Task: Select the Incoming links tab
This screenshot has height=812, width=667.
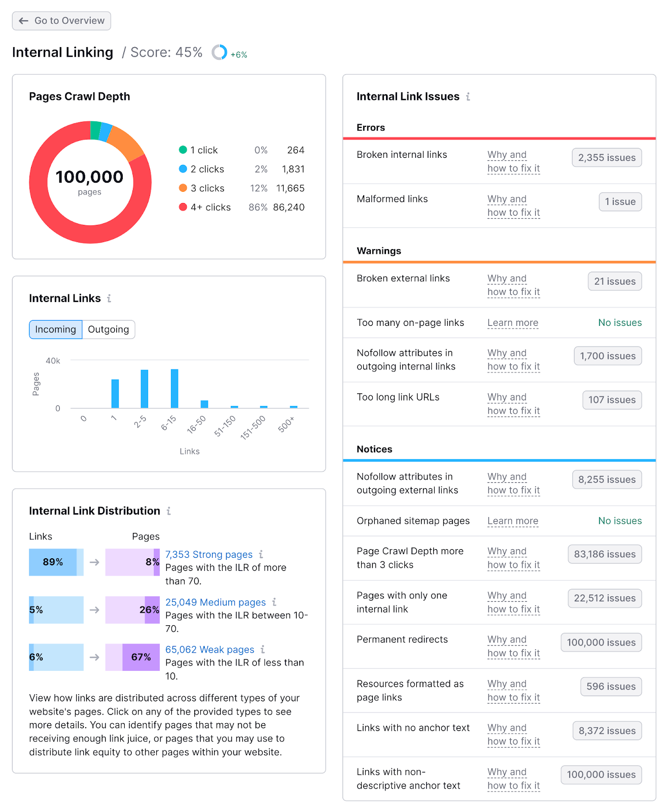Action: click(x=55, y=329)
